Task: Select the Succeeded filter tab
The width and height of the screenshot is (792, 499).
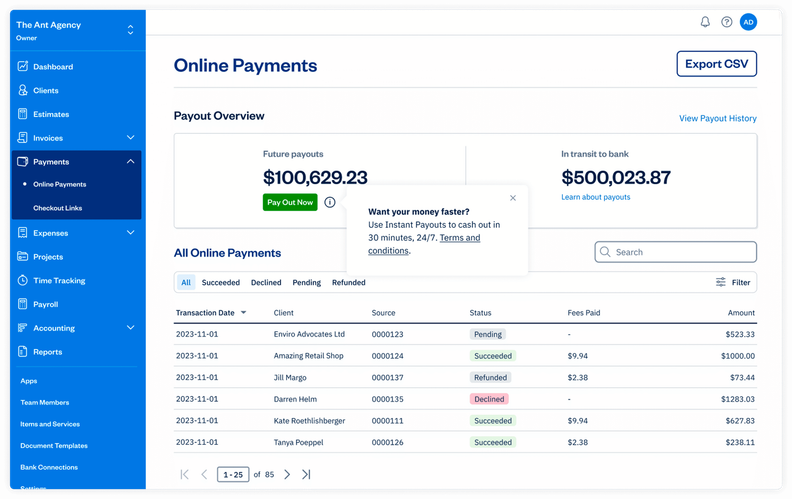Action: 221,282
